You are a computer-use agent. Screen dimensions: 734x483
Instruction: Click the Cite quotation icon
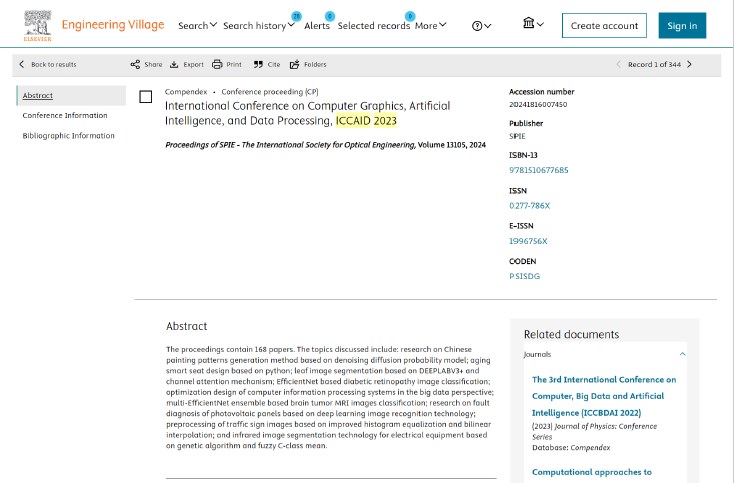click(x=258, y=65)
